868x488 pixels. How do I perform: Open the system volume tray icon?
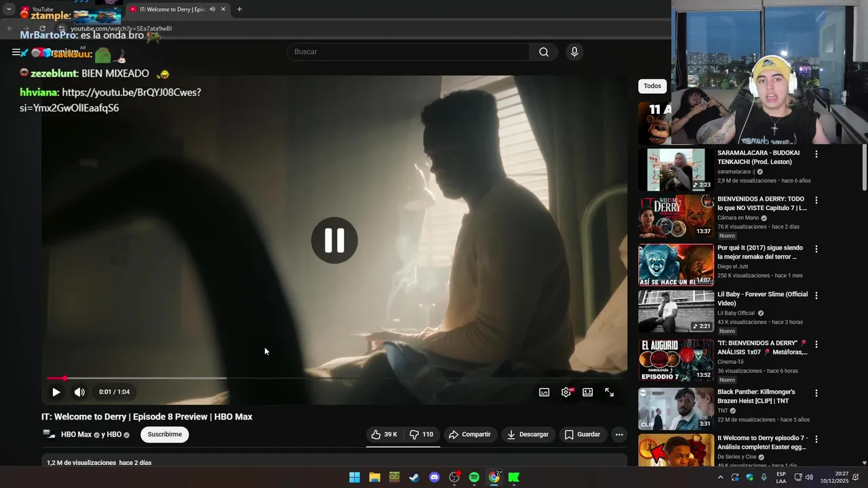(808, 477)
